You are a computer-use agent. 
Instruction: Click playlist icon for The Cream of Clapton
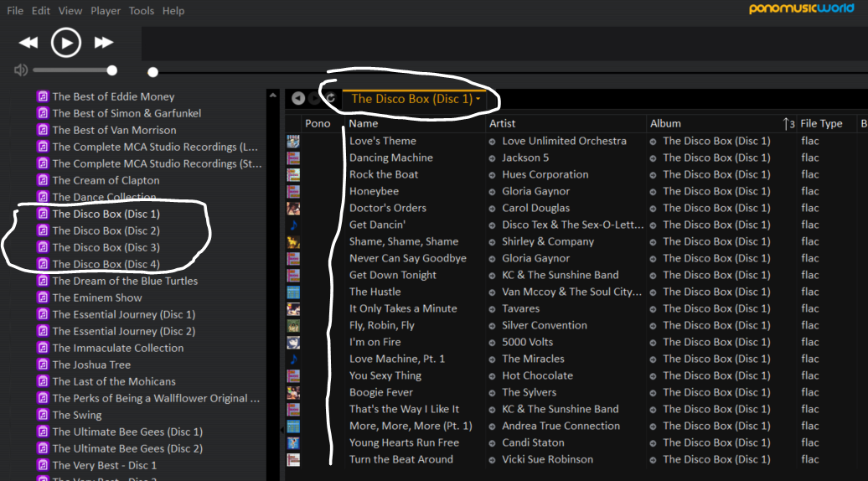pyautogui.click(x=43, y=180)
